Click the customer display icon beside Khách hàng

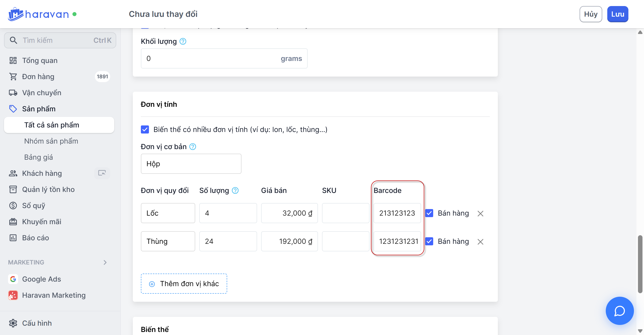tap(102, 173)
